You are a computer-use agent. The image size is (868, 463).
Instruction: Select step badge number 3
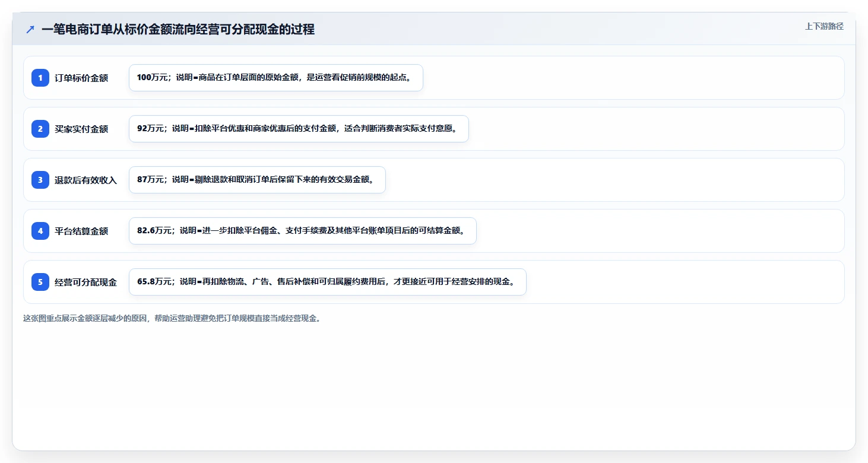point(40,180)
